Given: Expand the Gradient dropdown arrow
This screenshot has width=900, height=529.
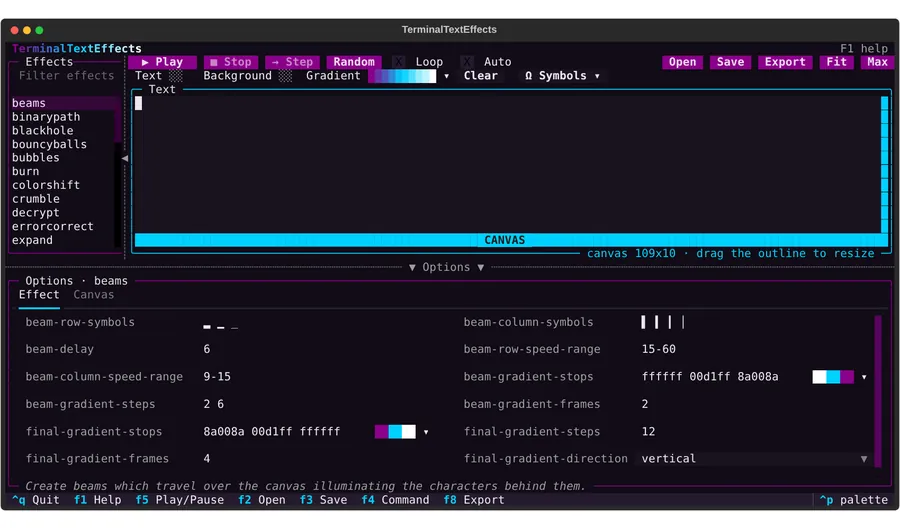Looking at the screenshot, I should click(x=447, y=76).
